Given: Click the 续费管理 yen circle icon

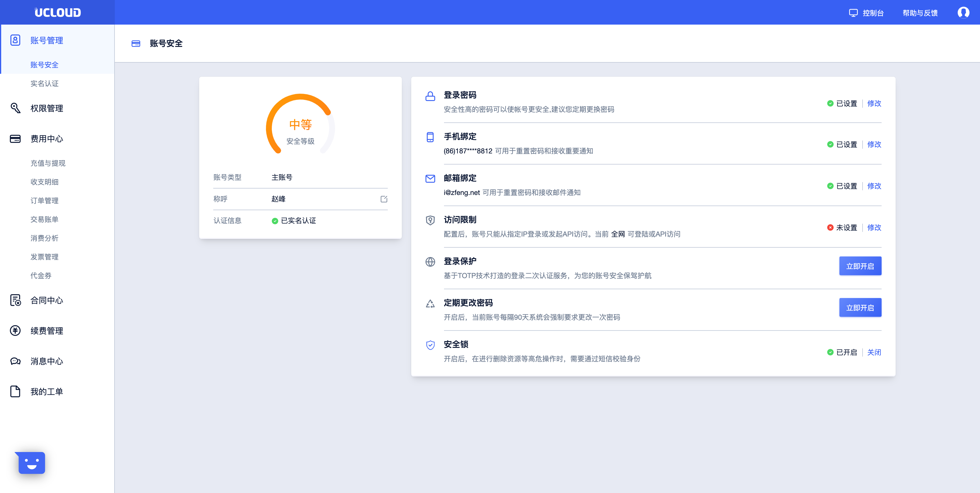Looking at the screenshot, I should [15, 331].
